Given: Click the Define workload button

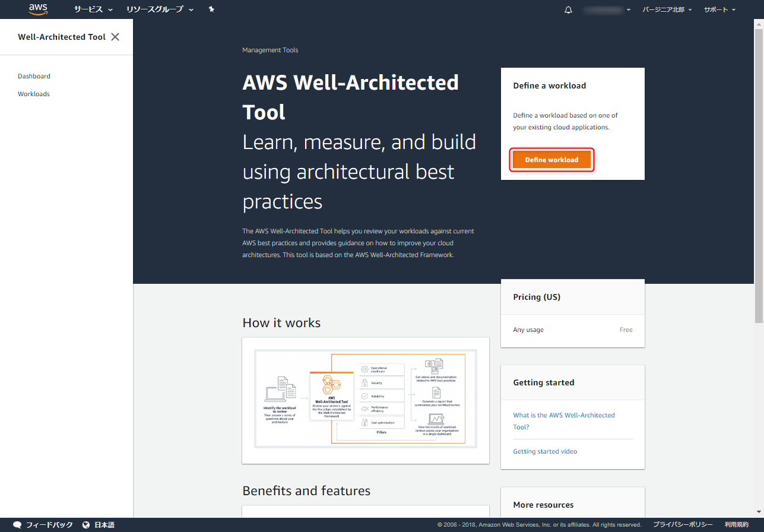Looking at the screenshot, I should point(551,160).
